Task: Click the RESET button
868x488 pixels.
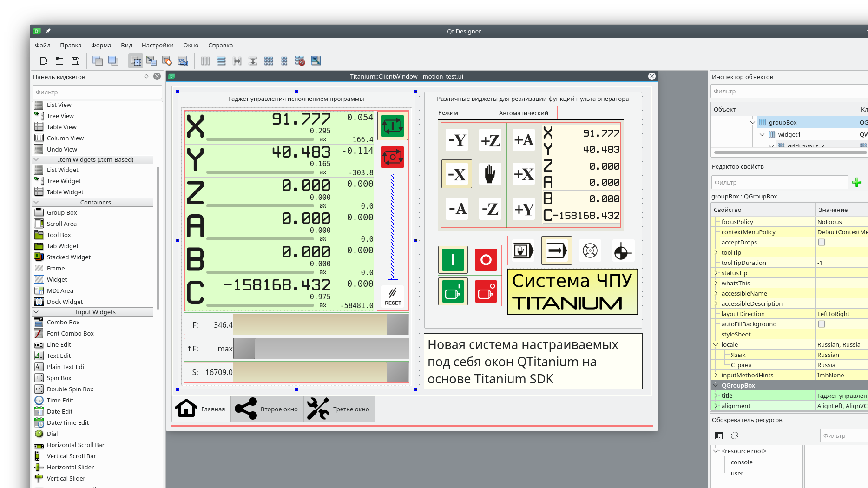Action: click(x=393, y=297)
